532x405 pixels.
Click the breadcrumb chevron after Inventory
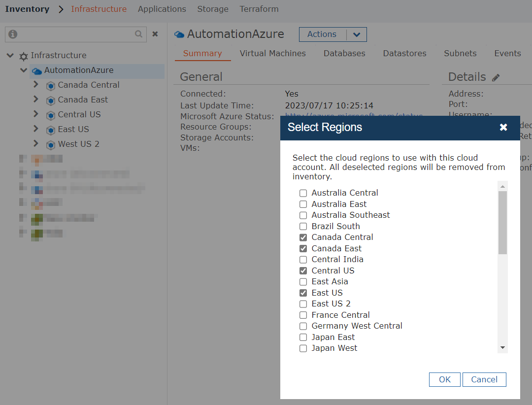(x=61, y=9)
